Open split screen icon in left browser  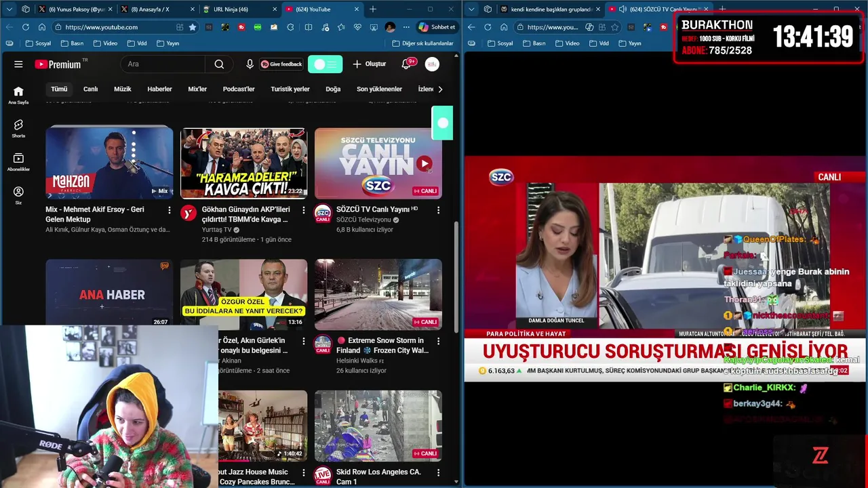pos(309,27)
